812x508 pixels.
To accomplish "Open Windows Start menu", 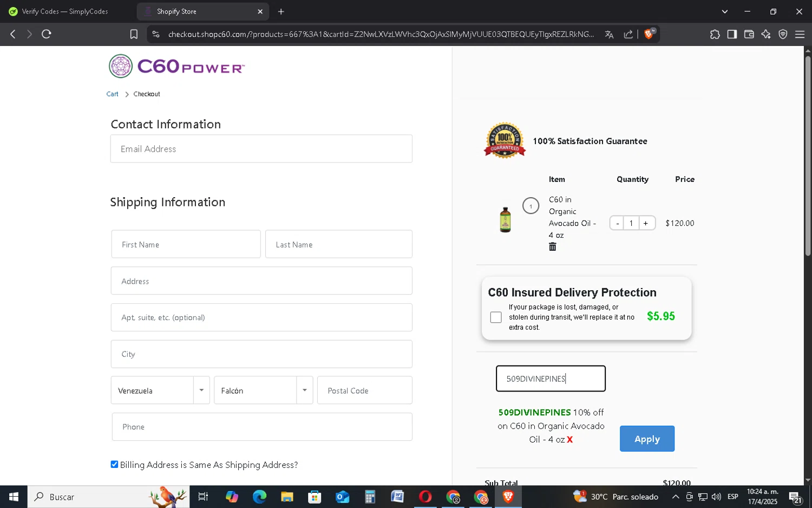I will (x=14, y=497).
